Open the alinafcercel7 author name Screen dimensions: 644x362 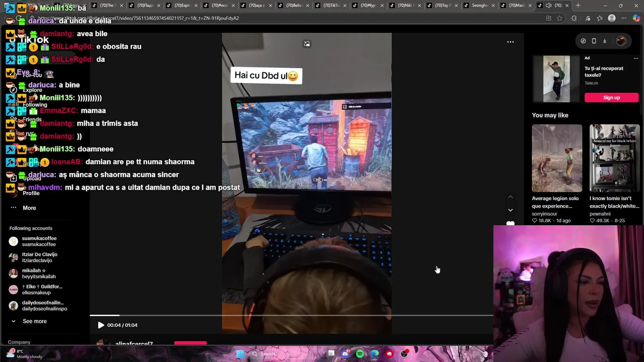tap(134, 344)
